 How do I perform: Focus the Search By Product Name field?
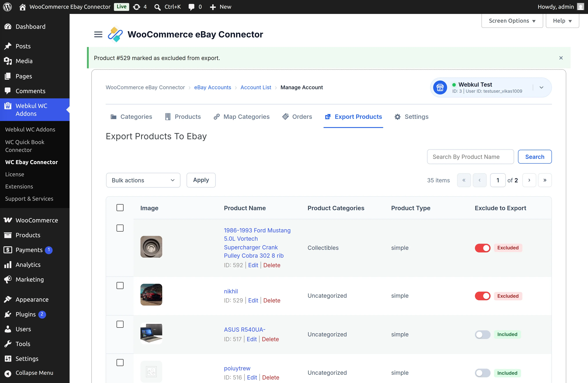click(x=470, y=157)
